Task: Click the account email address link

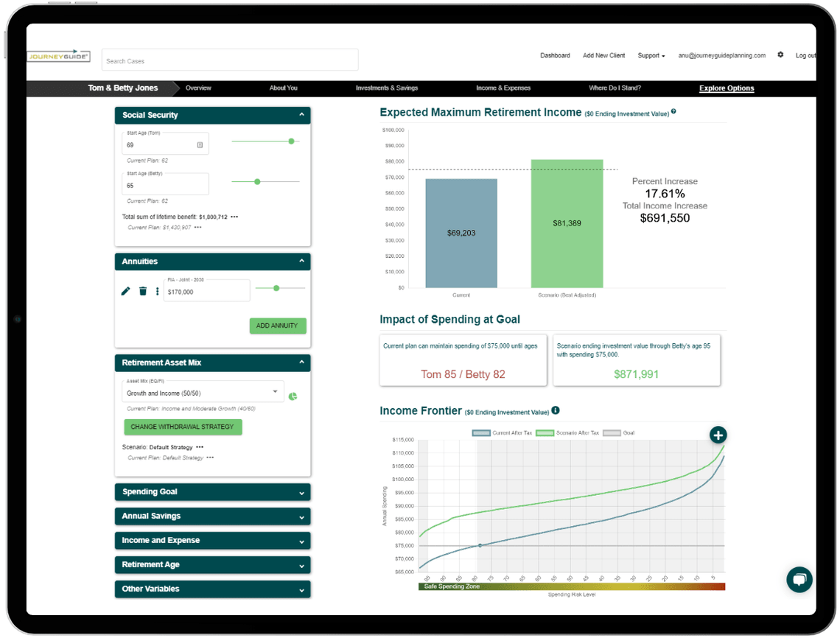Action: point(721,55)
